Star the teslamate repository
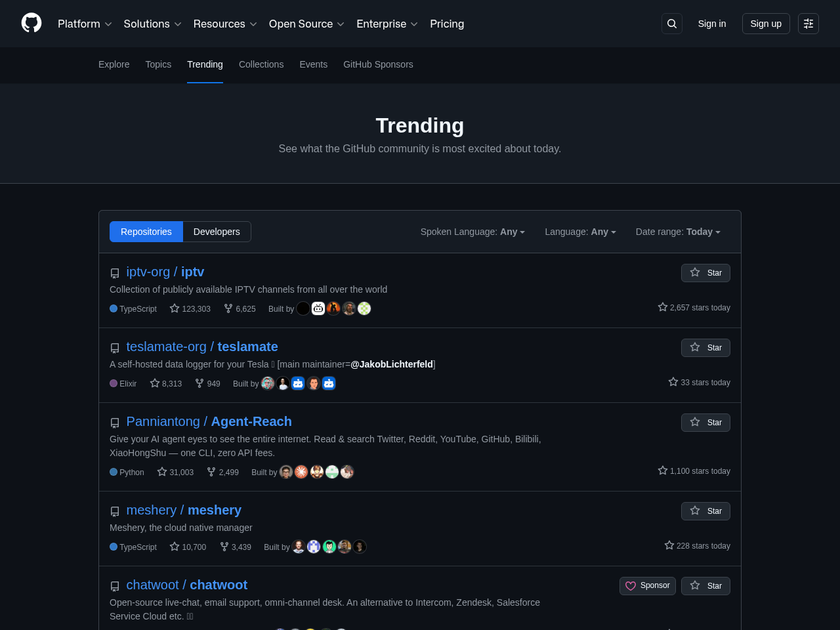Screen dimensions: 840x630 pos(705,348)
